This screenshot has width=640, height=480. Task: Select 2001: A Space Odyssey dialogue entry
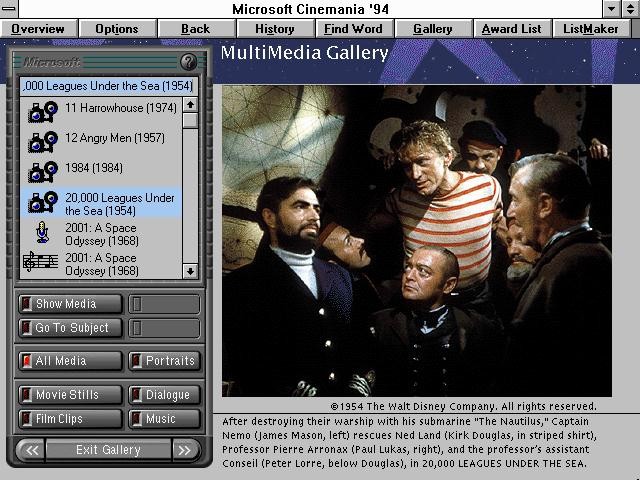[101, 234]
